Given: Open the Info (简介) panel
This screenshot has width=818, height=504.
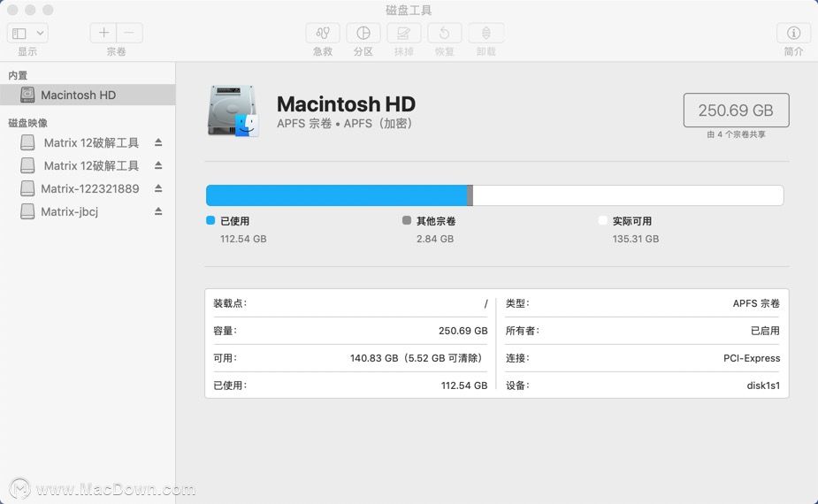Looking at the screenshot, I should click(x=793, y=34).
